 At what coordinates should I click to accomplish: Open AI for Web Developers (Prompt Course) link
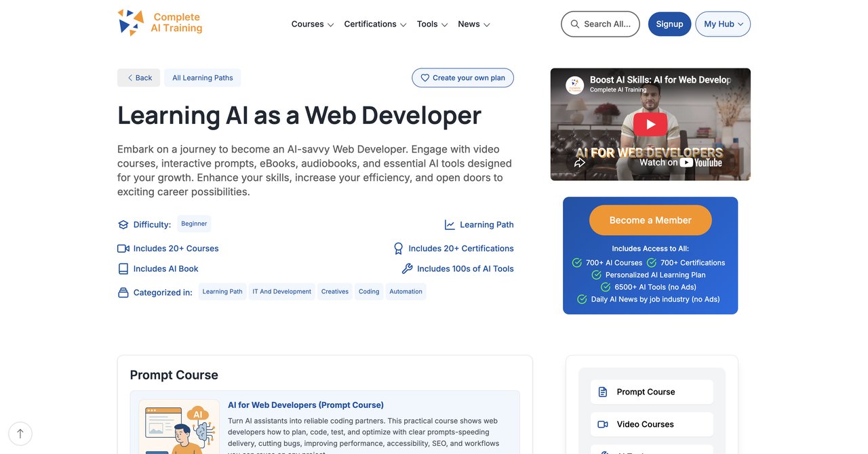click(x=306, y=405)
